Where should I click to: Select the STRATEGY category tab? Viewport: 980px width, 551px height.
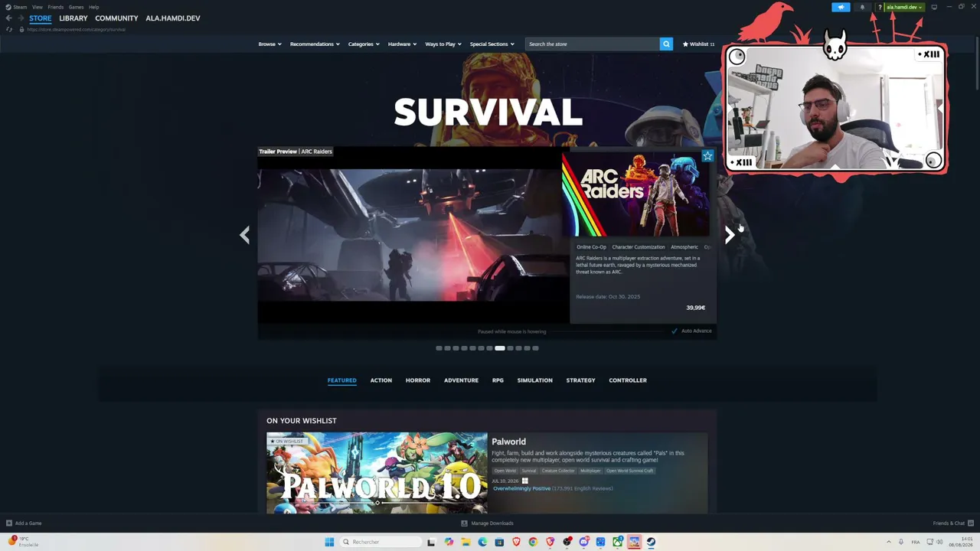pyautogui.click(x=580, y=380)
